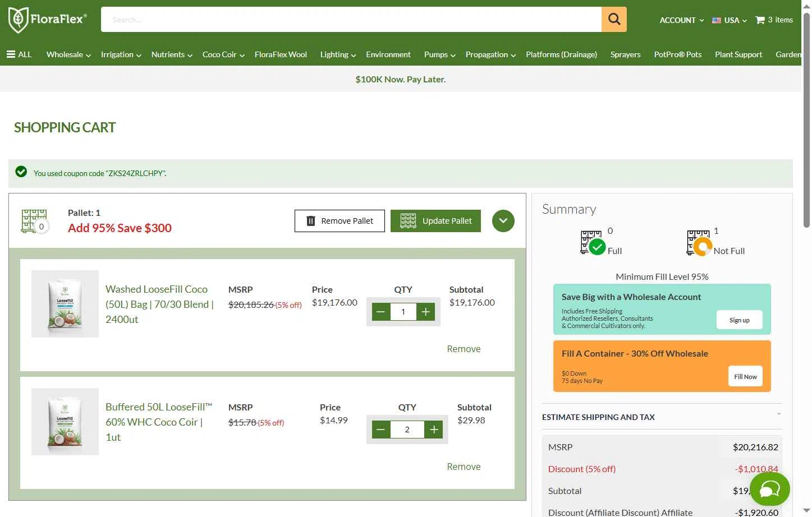Click the orange search magnifier button
This screenshot has width=812, height=517.
614,20
